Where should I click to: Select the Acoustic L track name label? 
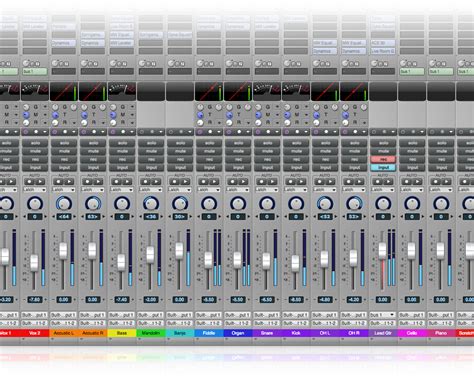tap(64, 333)
